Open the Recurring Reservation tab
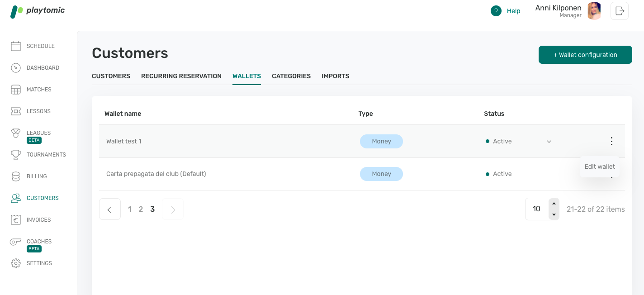Viewport: 644px width, 295px height. point(181,76)
